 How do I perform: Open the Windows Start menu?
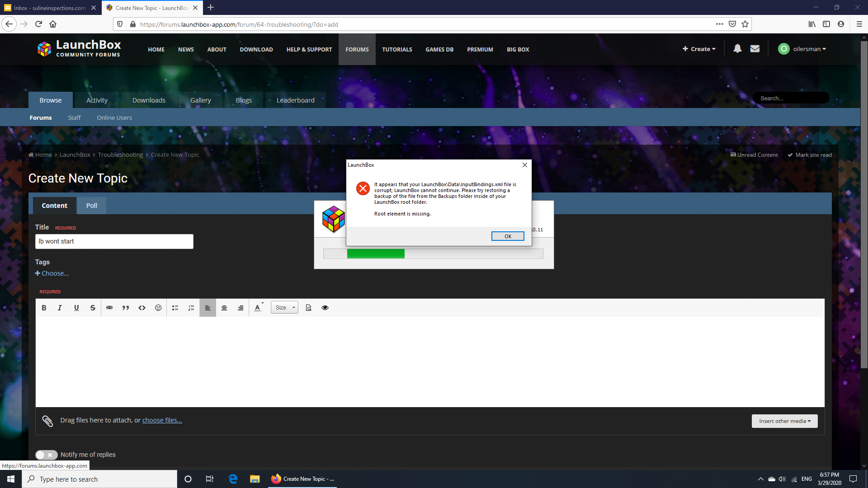coord(11,479)
